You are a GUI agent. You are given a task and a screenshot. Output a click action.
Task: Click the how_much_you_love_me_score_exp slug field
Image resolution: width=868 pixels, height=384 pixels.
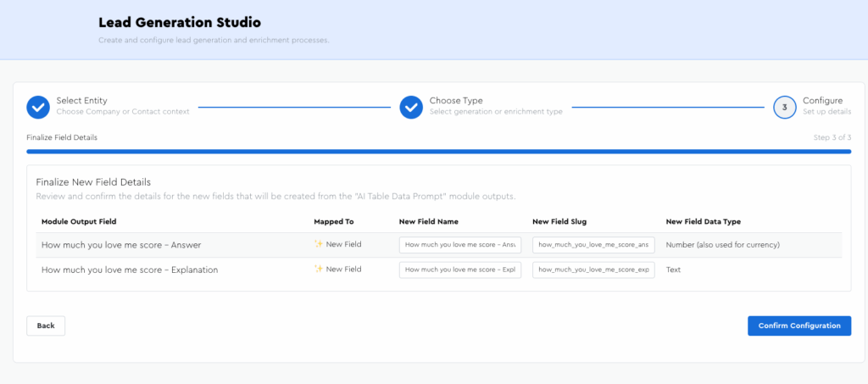[593, 270]
